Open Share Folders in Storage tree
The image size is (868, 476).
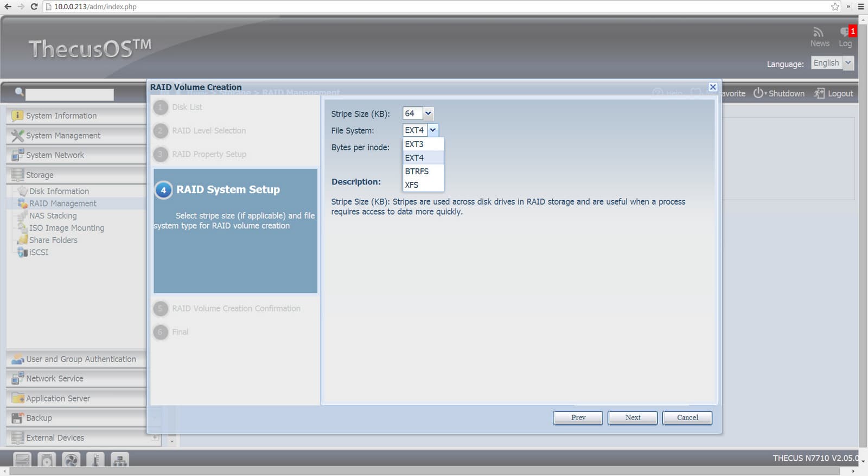pyautogui.click(x=53, y=240)
